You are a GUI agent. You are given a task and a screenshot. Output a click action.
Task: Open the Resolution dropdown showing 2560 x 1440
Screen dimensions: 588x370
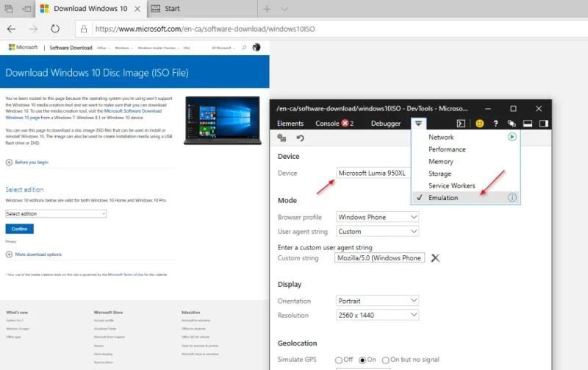pyautogui.click(x=377, y=316)
